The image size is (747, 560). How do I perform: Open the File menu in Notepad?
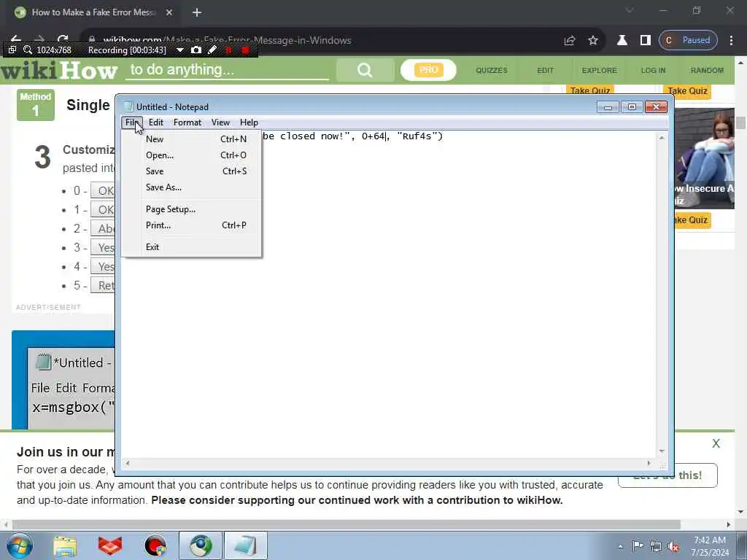point(131,122)
